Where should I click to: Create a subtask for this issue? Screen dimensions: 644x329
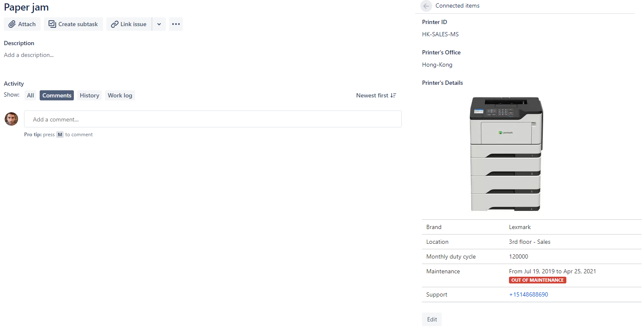click(73, 24)
